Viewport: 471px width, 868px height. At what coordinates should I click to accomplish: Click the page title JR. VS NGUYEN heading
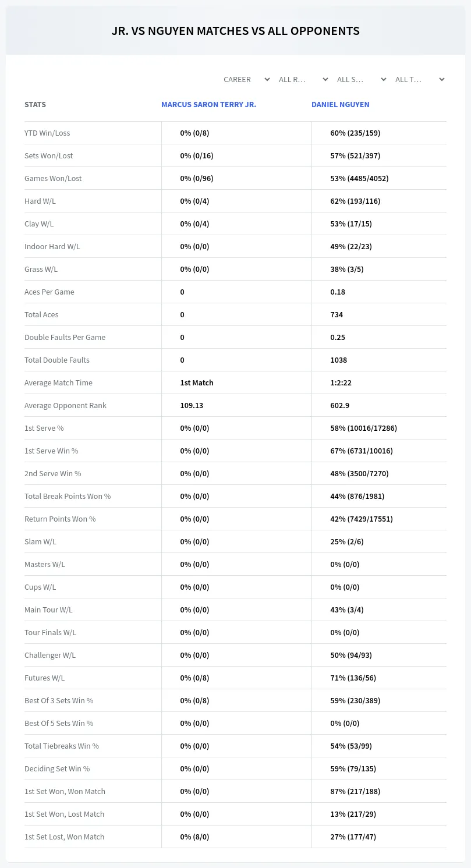click(235, 31)
